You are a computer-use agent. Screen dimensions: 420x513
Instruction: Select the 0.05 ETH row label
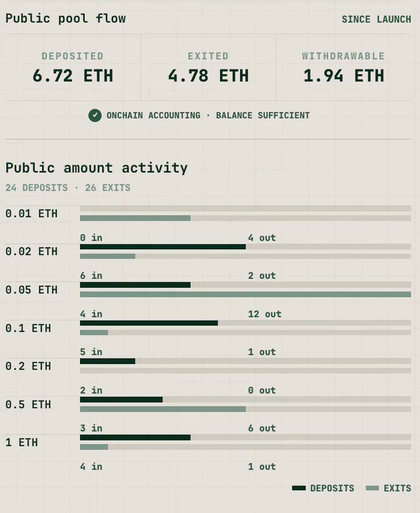32,290
